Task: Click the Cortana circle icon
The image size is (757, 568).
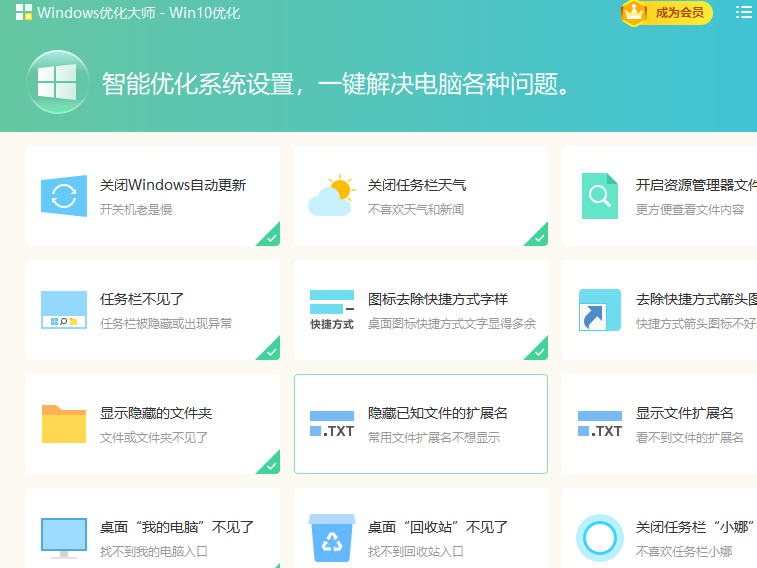Action: 600,538
